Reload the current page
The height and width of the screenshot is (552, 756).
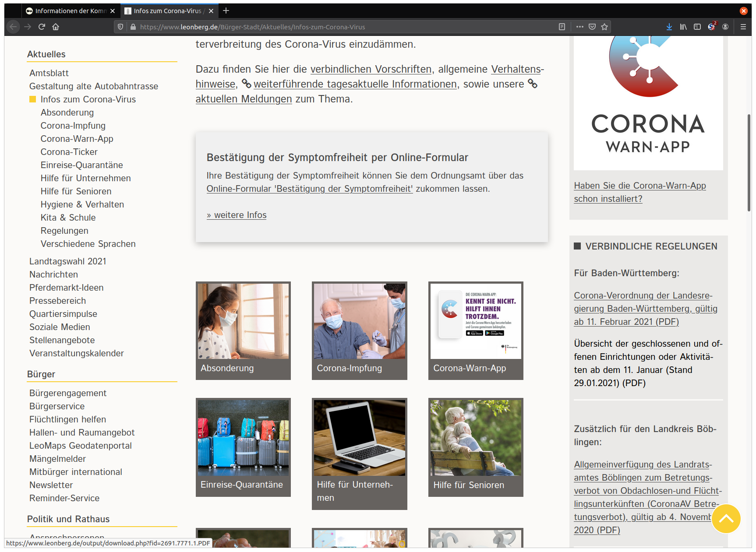42,27
